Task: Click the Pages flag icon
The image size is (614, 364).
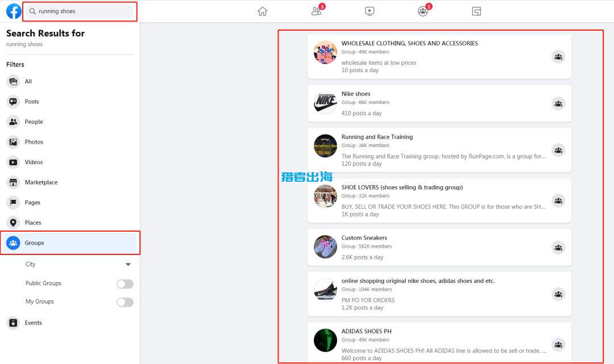Action: click(x=13, y=203)
